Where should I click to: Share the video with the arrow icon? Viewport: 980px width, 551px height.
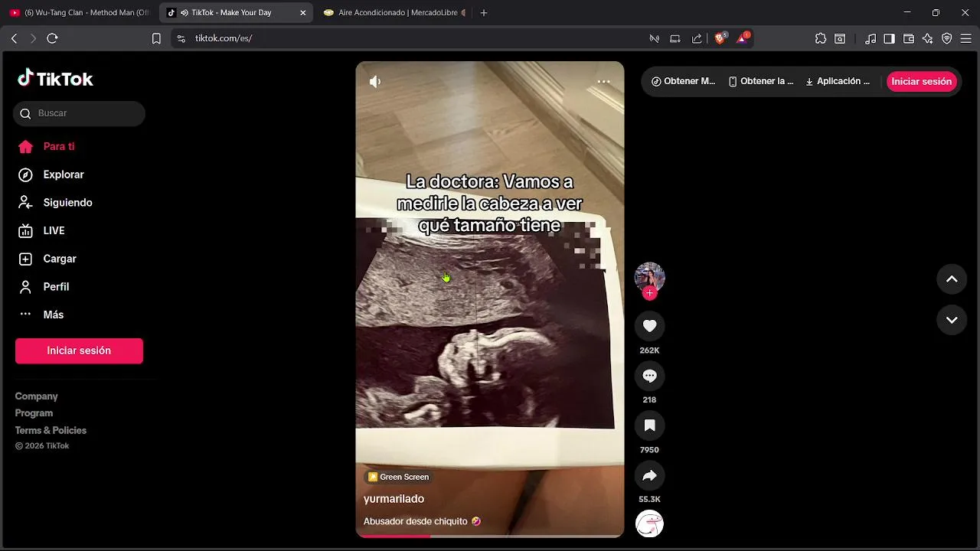click(649, 475)
